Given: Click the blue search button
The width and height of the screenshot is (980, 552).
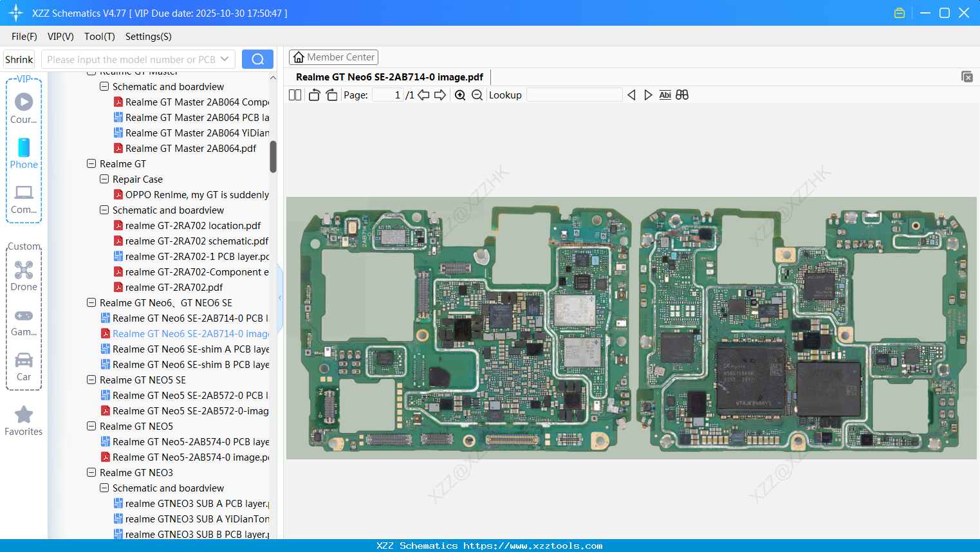Looking at the screenshot, I should pos(257,59).
